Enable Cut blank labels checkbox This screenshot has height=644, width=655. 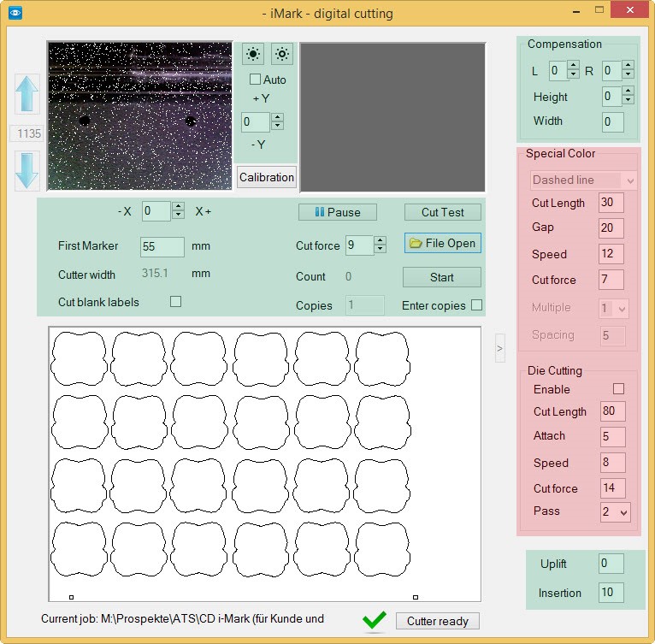[176, 301]
